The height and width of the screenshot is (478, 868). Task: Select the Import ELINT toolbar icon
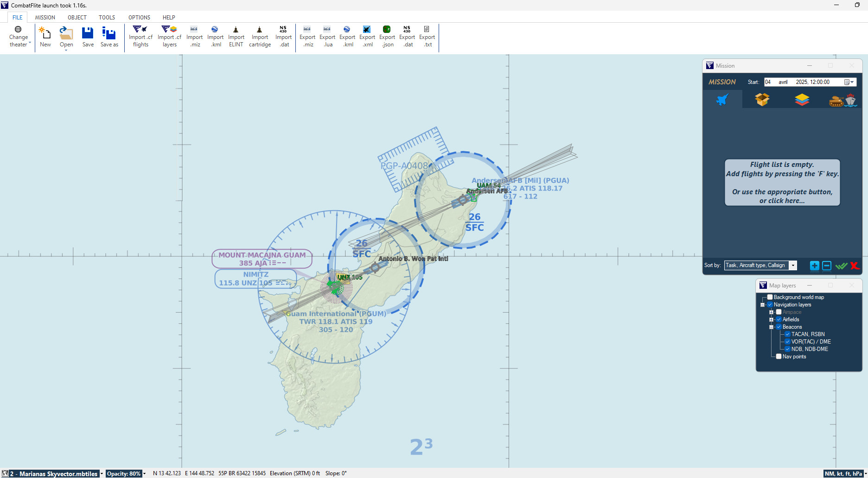coord(236,36)
